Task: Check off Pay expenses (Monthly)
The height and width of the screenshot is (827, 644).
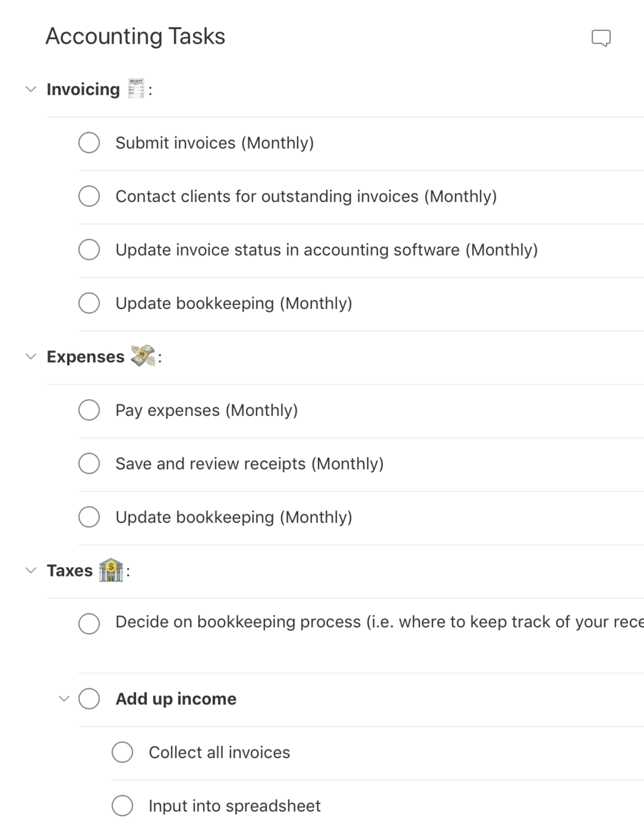Action: (x=89, y=410)
